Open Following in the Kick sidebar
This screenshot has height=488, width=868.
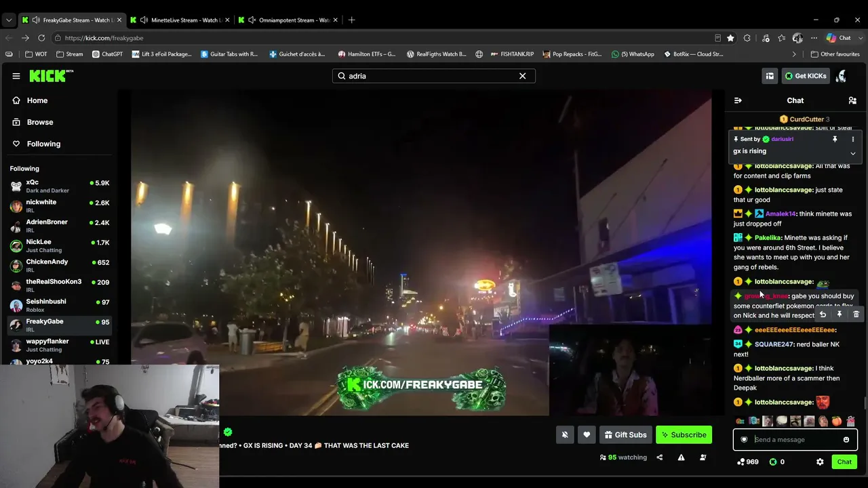tap(43, 144)
